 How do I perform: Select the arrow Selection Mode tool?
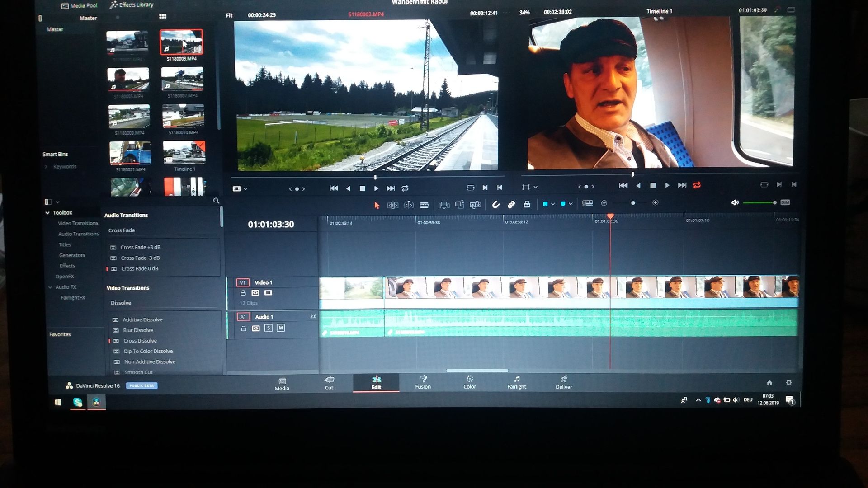[x=377, y=205]
